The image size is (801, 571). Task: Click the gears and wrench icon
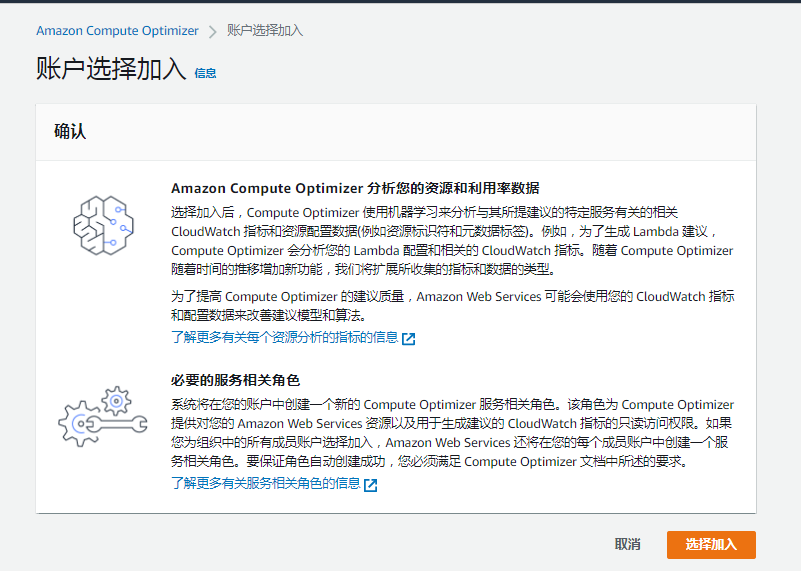103,416
